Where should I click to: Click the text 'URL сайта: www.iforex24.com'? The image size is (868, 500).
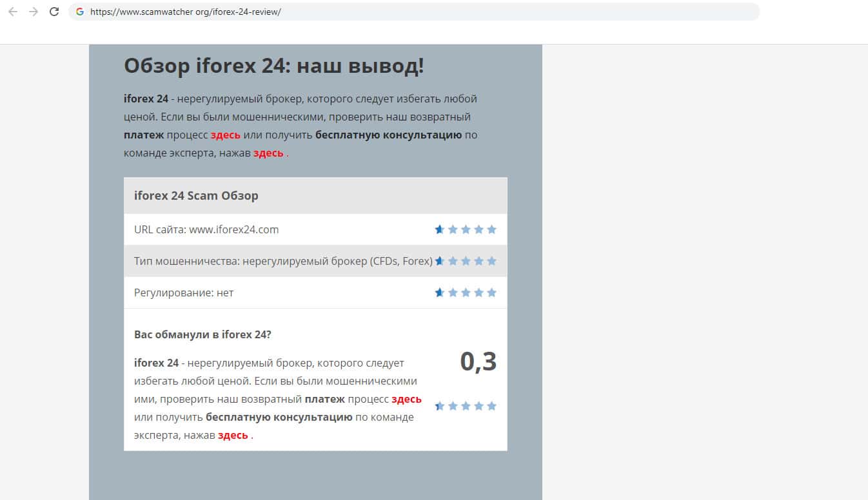206,229
